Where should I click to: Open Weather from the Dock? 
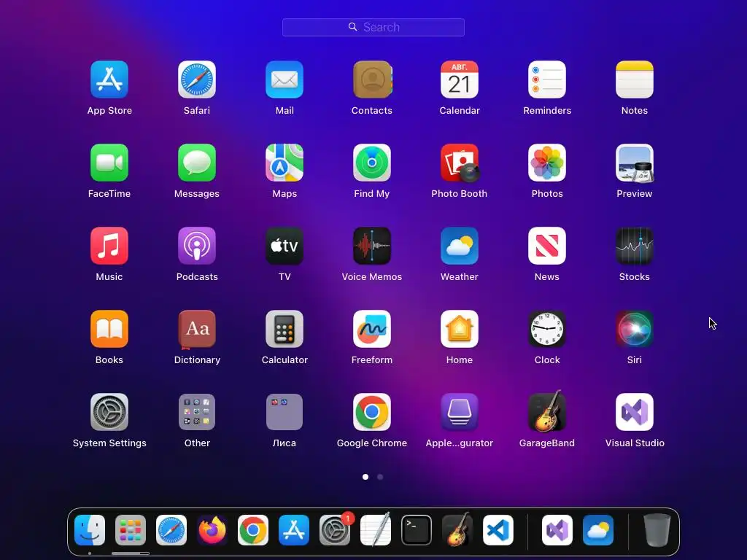598,530
